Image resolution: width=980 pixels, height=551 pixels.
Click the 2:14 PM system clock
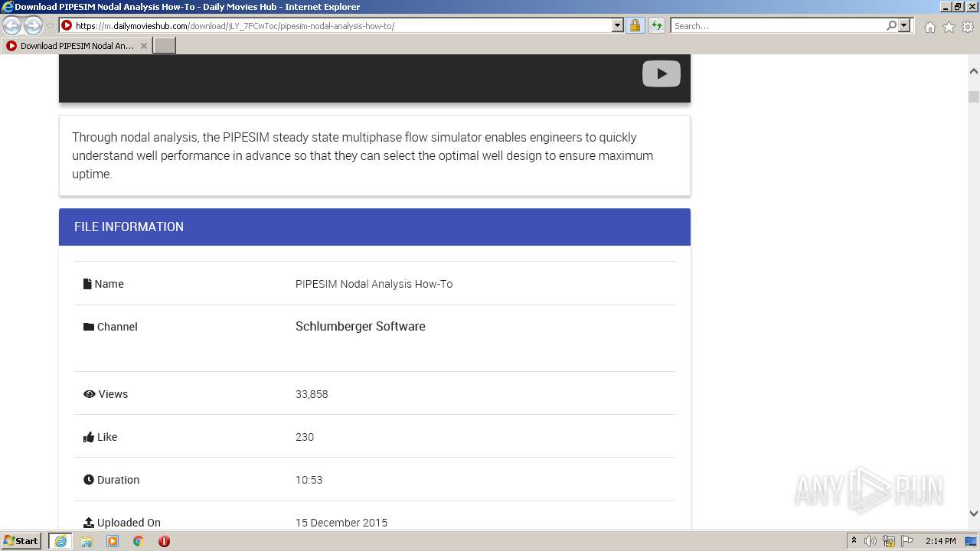(x=940, y=541)
